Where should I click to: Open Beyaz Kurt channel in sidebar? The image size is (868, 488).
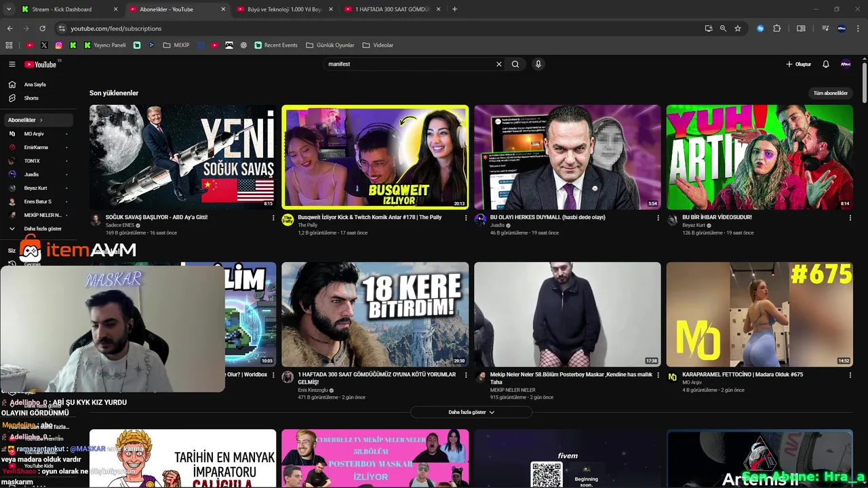tap(38, 188)
